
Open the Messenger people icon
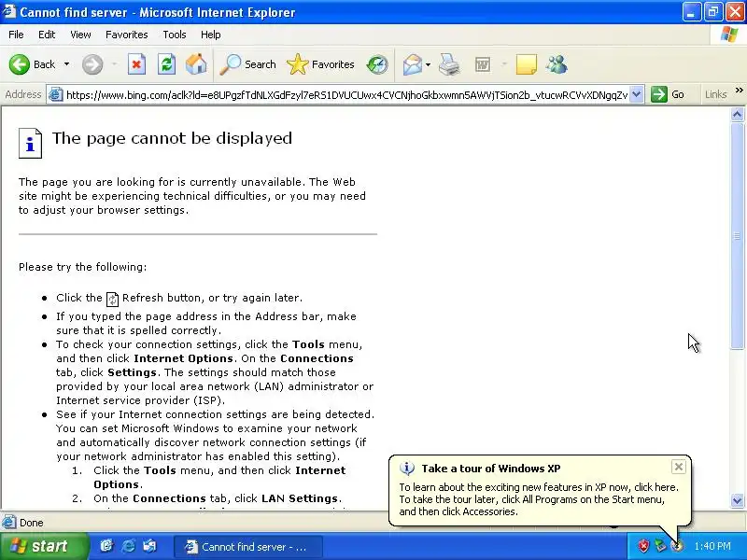557,64
